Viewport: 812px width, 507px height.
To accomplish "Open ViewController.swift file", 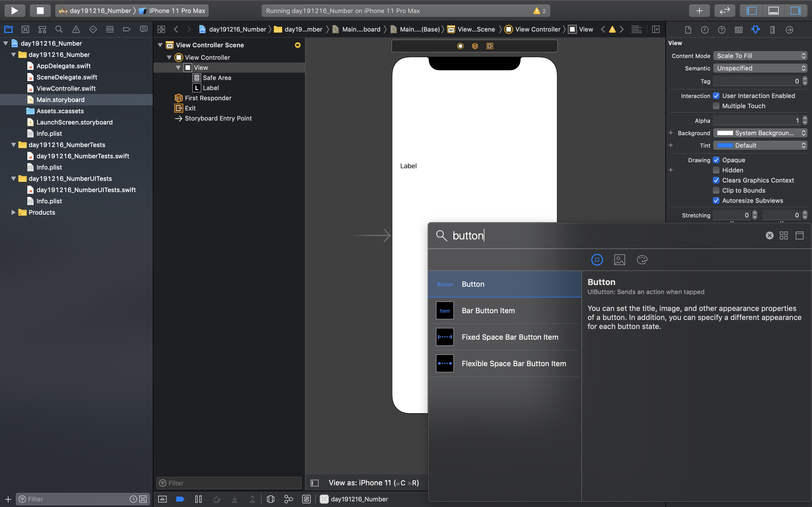I will point(66,88).
